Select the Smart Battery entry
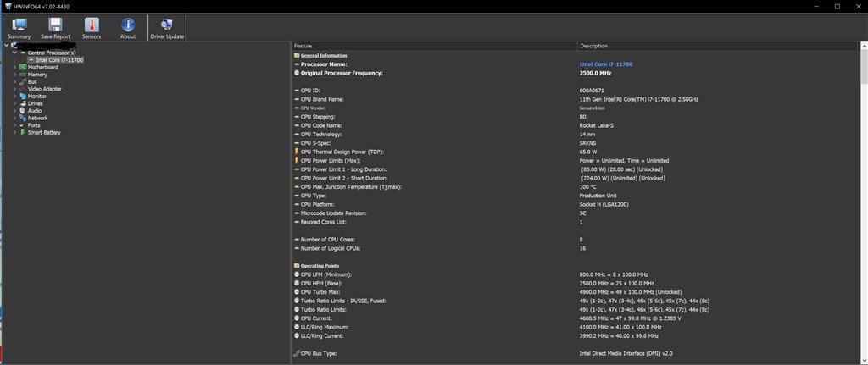Image resolution: width=868 pixels, height=365 pixels. [x=44, y=132]
